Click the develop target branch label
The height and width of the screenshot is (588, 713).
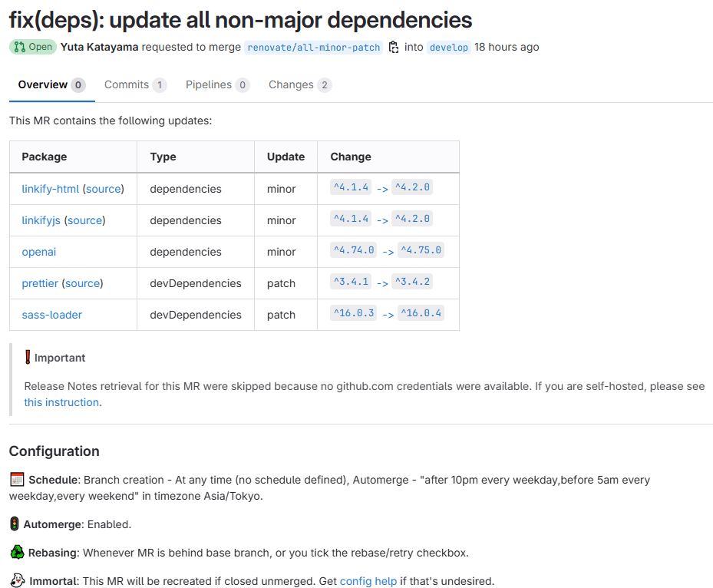coord(448,47)
